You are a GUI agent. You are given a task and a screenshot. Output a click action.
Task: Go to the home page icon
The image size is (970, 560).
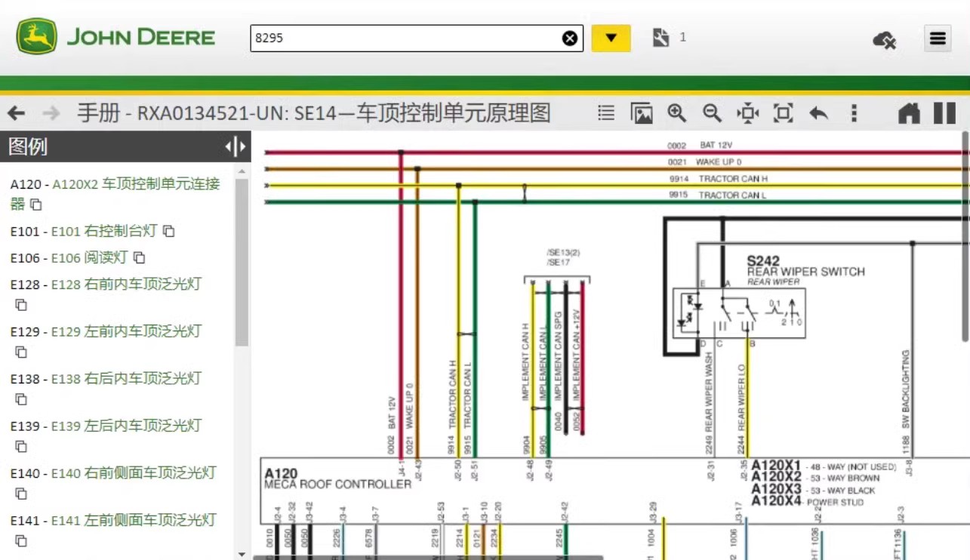[909, 113]
